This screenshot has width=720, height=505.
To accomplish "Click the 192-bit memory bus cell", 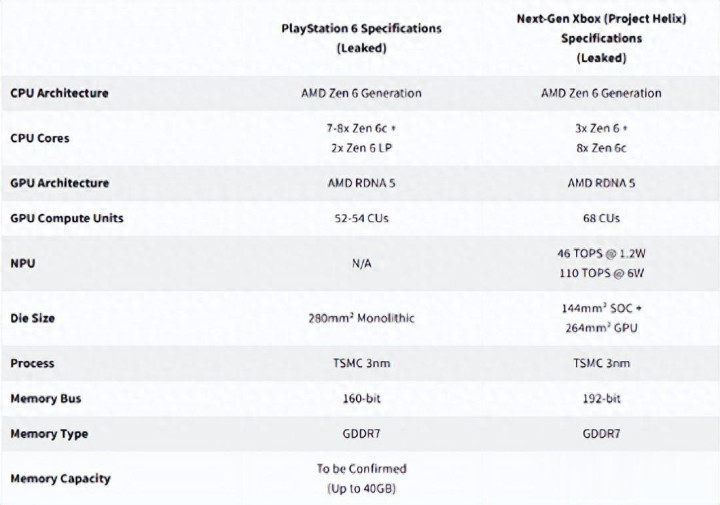I will 601,398.
